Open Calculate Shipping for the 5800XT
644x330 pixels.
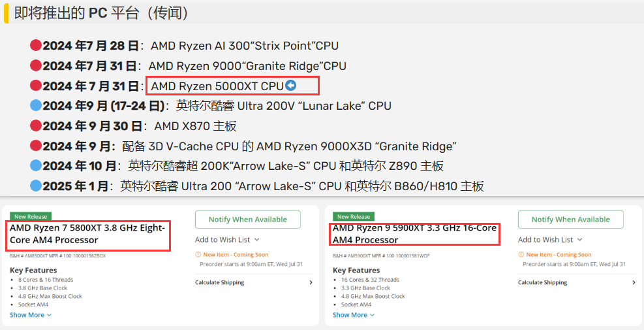point(253,282)
